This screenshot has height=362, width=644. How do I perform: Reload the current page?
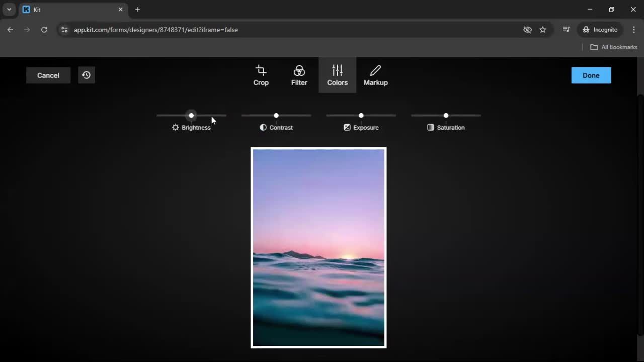tap(44, 30)
